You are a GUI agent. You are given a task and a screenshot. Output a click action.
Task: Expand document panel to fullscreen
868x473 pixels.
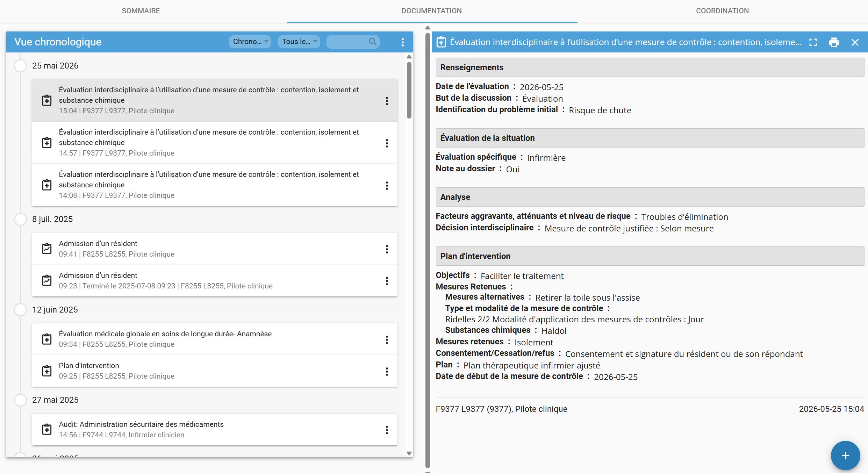tap(813, 42)
